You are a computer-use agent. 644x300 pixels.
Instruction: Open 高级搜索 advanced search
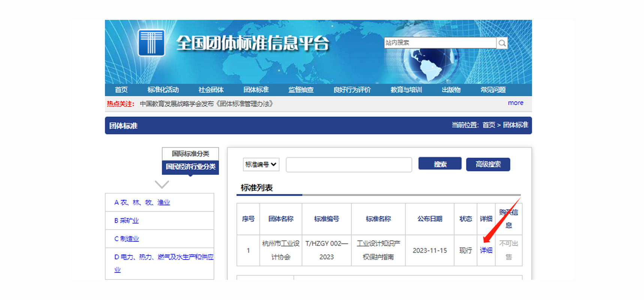click(488, 164)
